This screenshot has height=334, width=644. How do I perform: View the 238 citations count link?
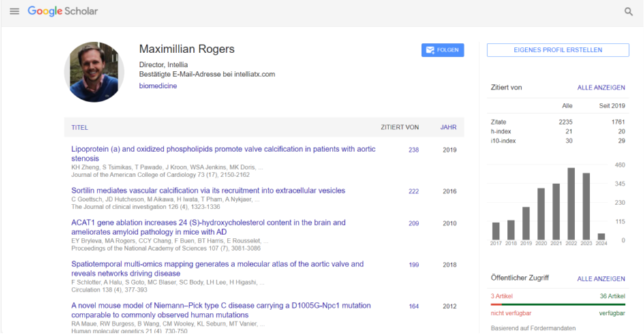pos(414,150)
